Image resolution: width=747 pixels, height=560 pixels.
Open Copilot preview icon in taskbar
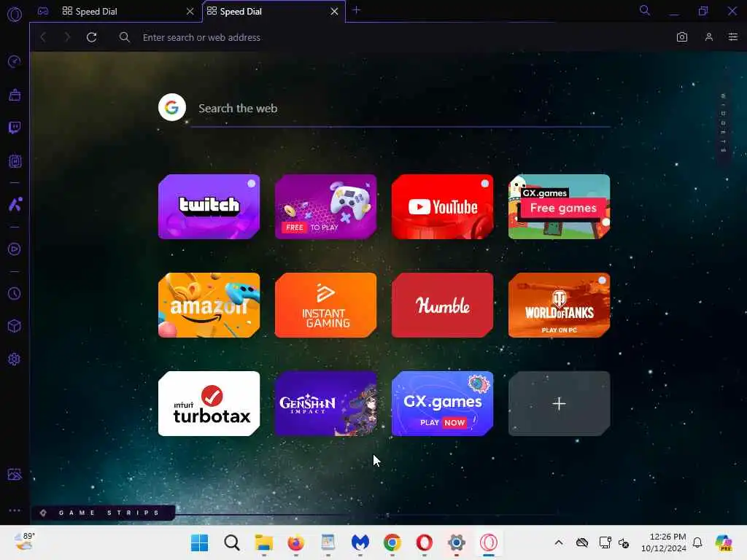tap(724, 542)
